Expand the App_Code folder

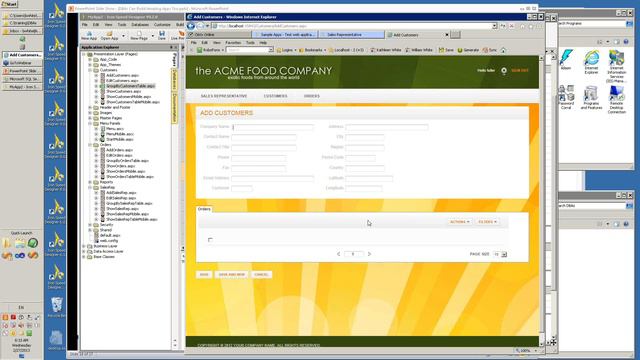(x=90, y=60)
